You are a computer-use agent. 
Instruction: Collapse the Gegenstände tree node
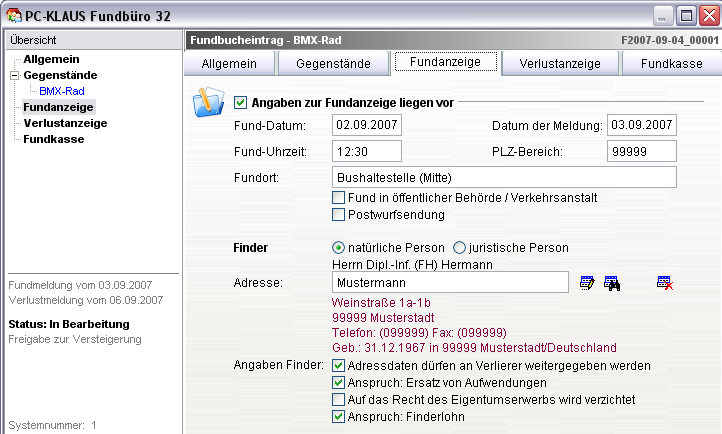(14, 75)
